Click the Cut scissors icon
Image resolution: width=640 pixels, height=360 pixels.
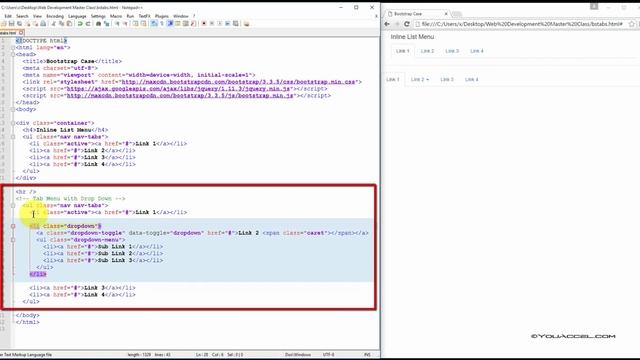(53, 24)
